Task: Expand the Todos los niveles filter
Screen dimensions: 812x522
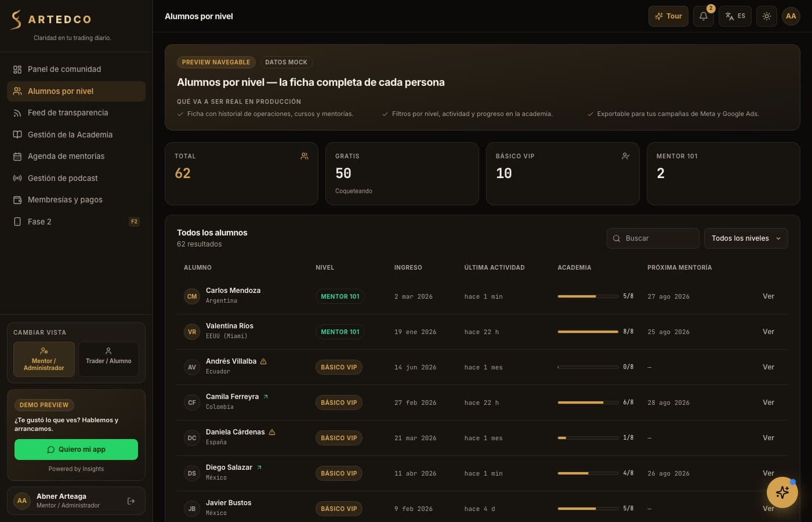Action: (746, 238)
